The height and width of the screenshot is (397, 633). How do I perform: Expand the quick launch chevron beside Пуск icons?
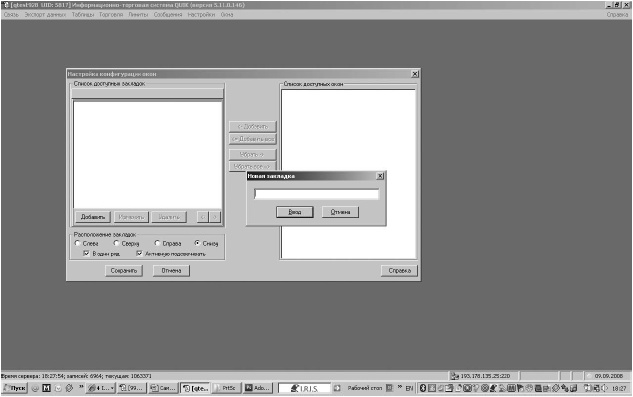tap(81, 387)
